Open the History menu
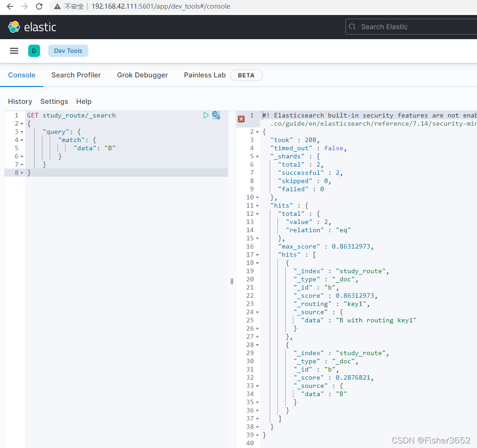477x448 pixels. 20,102
